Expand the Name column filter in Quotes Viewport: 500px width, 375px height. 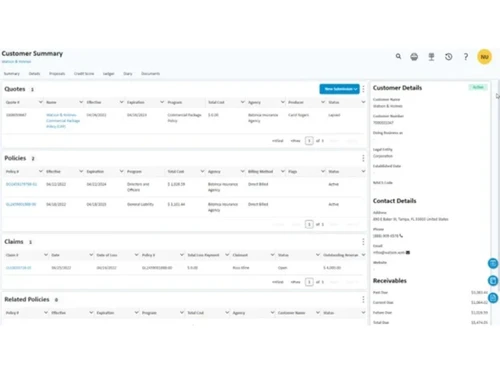pos(81,102)
